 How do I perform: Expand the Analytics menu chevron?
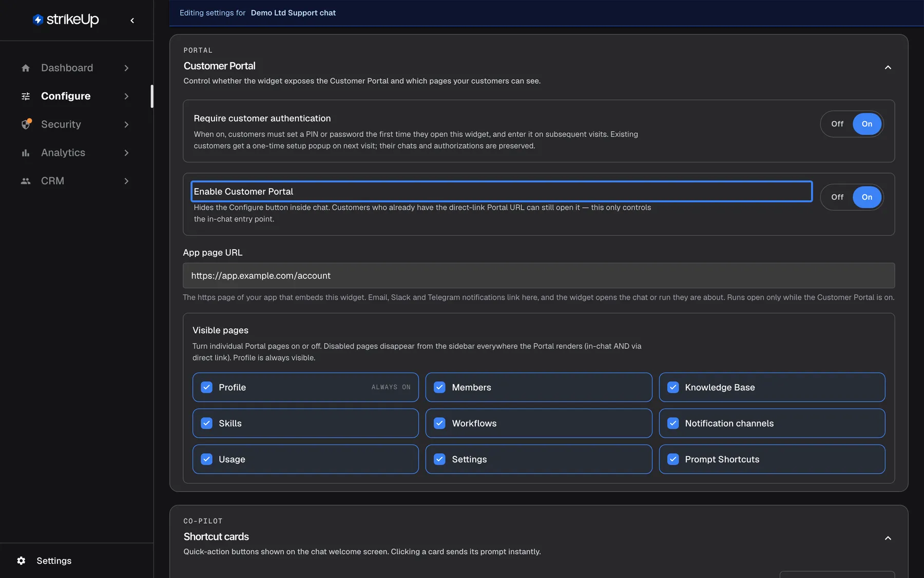pyautogui.click(x=126, y=153)
